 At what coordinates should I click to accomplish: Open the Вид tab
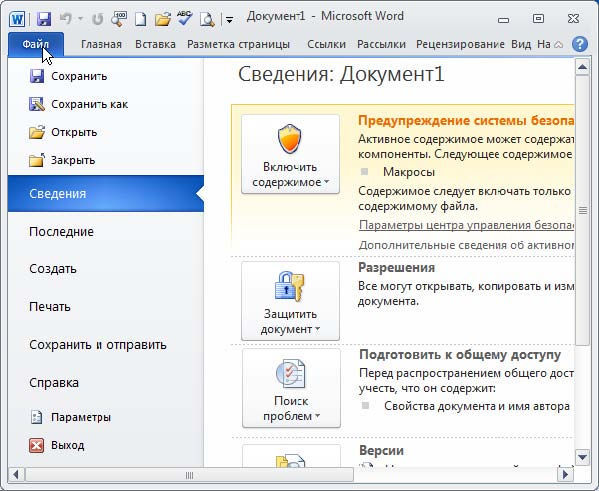[521, 44]
